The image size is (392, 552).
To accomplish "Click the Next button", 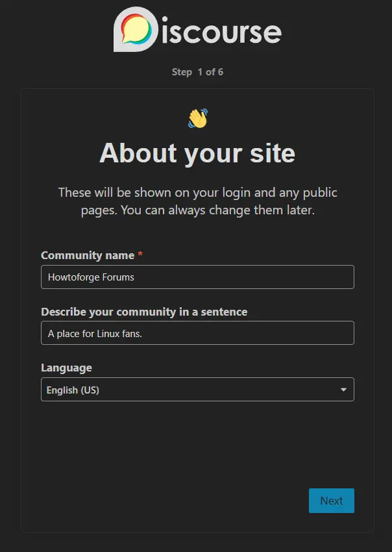I will [331, 501].
